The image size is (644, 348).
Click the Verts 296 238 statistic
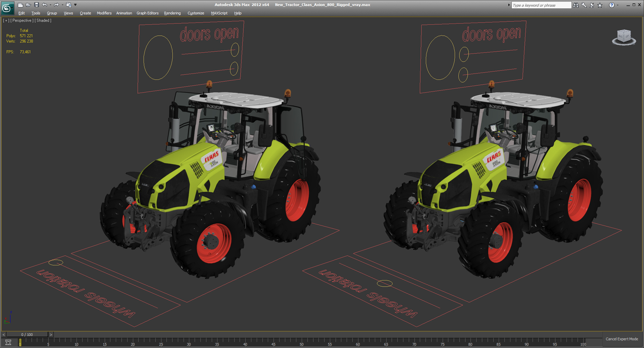click(x=20, y=41)
